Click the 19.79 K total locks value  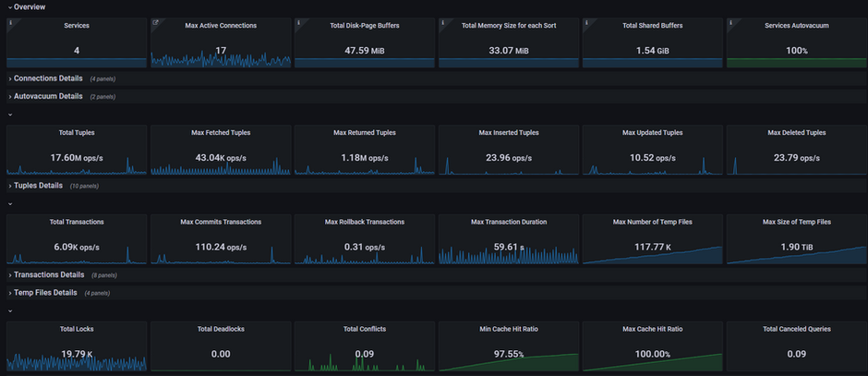click(x=77, y=355)
